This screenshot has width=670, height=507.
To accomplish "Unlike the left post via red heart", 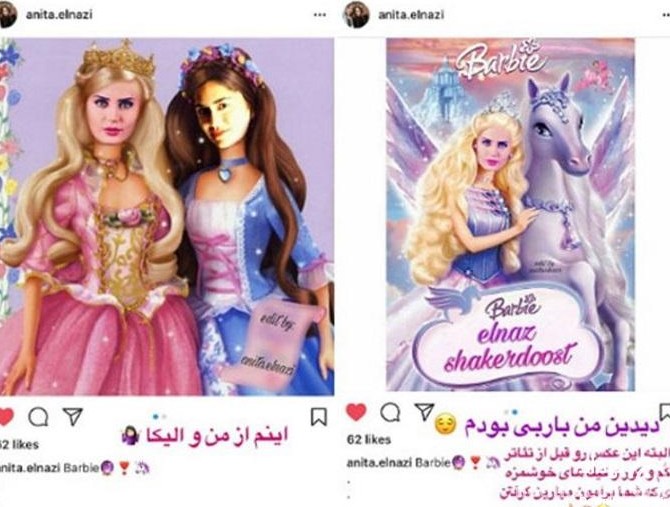I will [6, 417].
